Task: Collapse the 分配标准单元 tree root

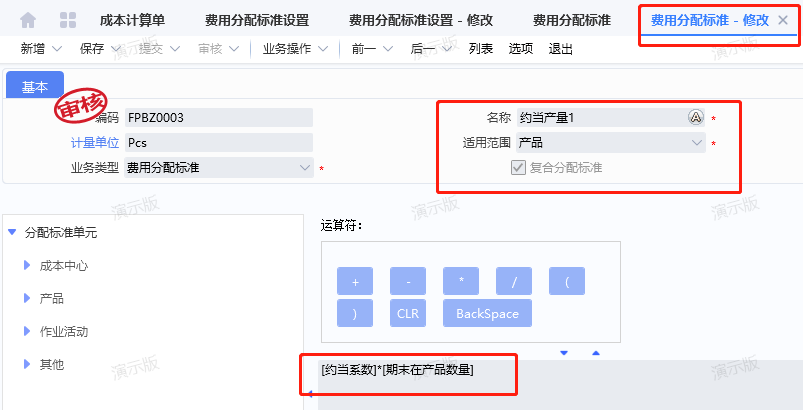Action: 12,233
